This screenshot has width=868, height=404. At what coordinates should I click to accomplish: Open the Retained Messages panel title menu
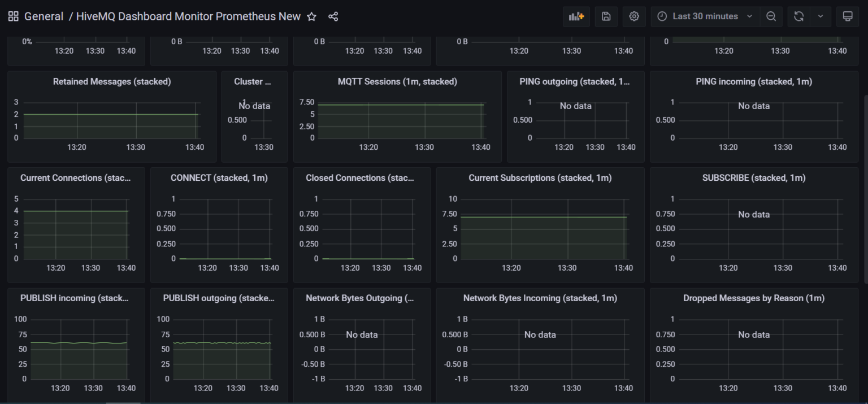point(111,81)
